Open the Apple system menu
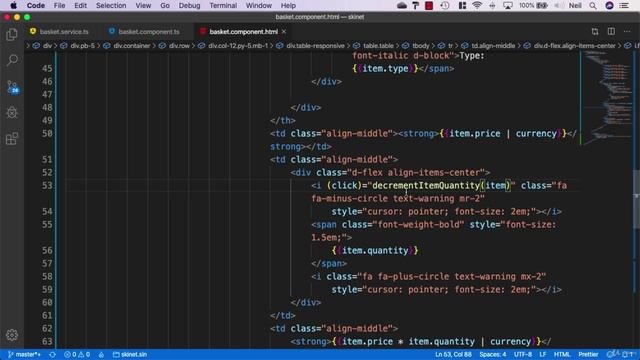Viewport: 640px width, 360px height. pyautogui.click(x=13, y=5)
